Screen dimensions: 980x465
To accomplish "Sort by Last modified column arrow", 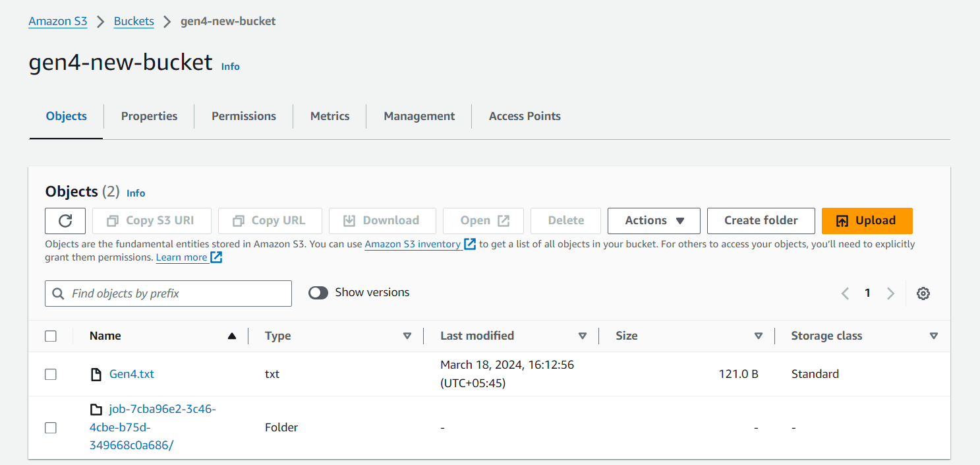I will pos(582,336).
